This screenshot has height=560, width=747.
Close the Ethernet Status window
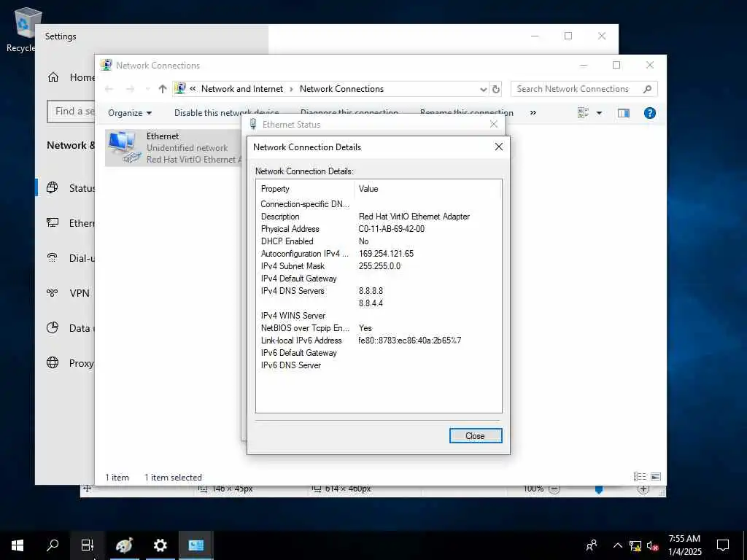pos(494,124)
